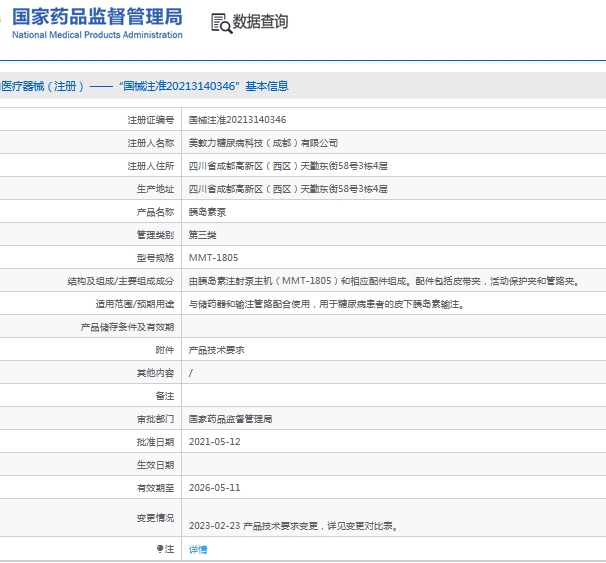Select registration number value 国械注准20213140346
This screenshot has width=606, height=563.
[237, 120]
